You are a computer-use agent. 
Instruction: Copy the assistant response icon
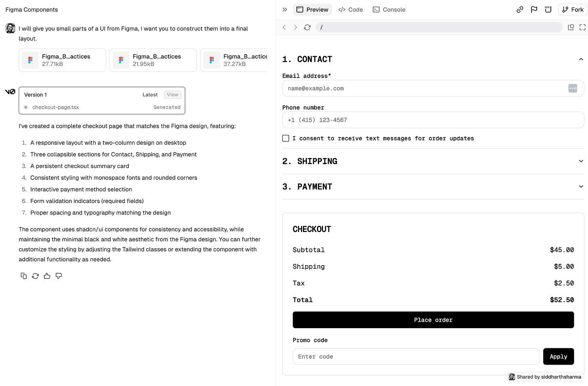[24, 276]
